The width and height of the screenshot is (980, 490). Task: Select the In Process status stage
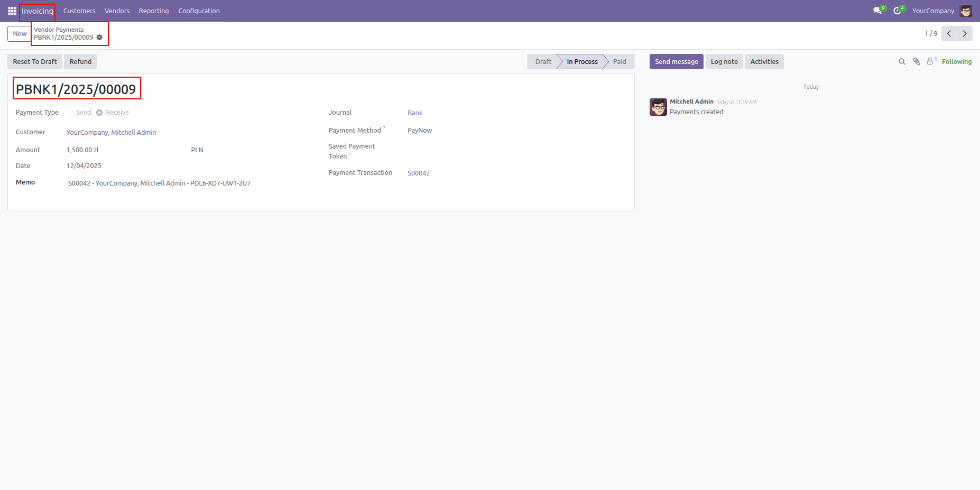(582, 62)
